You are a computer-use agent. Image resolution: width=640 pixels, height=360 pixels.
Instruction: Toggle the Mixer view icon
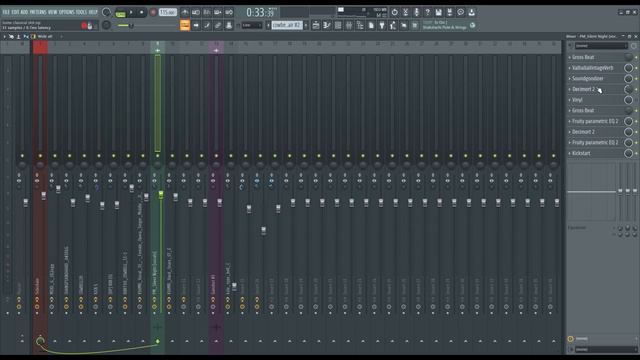pyautogui.click(x=349, y=26)
